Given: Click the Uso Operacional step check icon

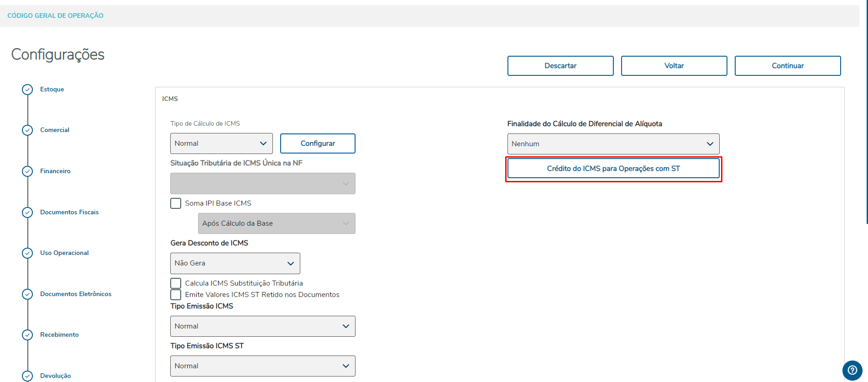Looking at the screenshot, I should [27, 253].
